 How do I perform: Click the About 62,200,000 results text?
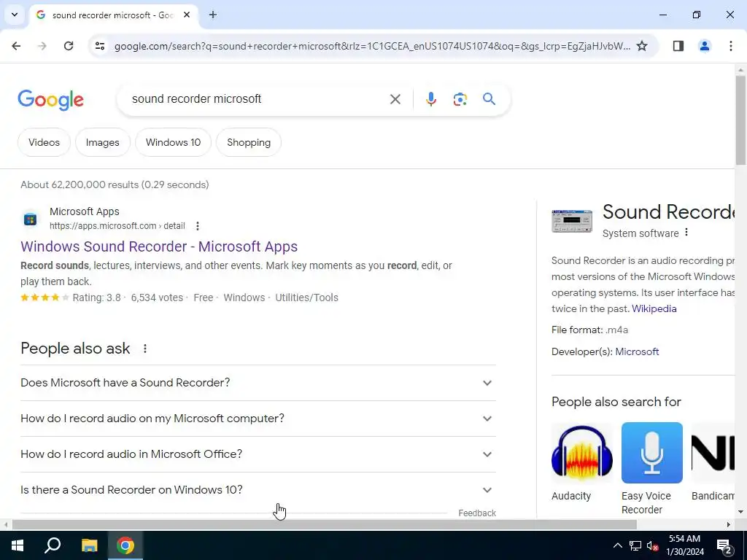[115, 184]
